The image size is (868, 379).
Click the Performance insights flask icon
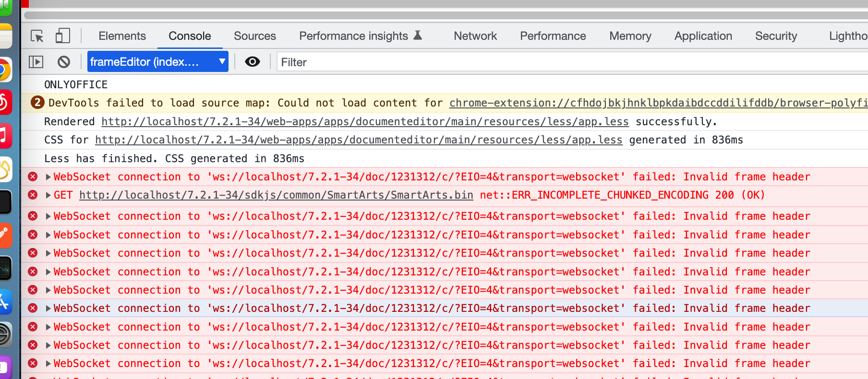click(x=418, y=36)
